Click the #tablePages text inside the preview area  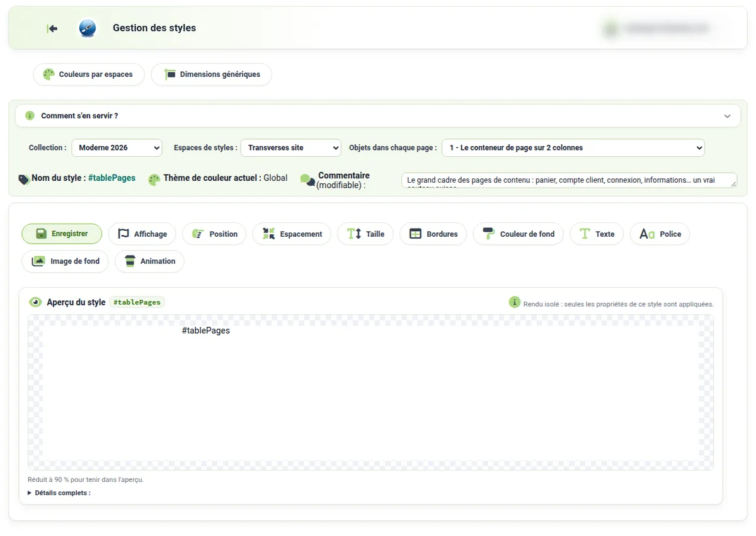click(x=206, y=331)
